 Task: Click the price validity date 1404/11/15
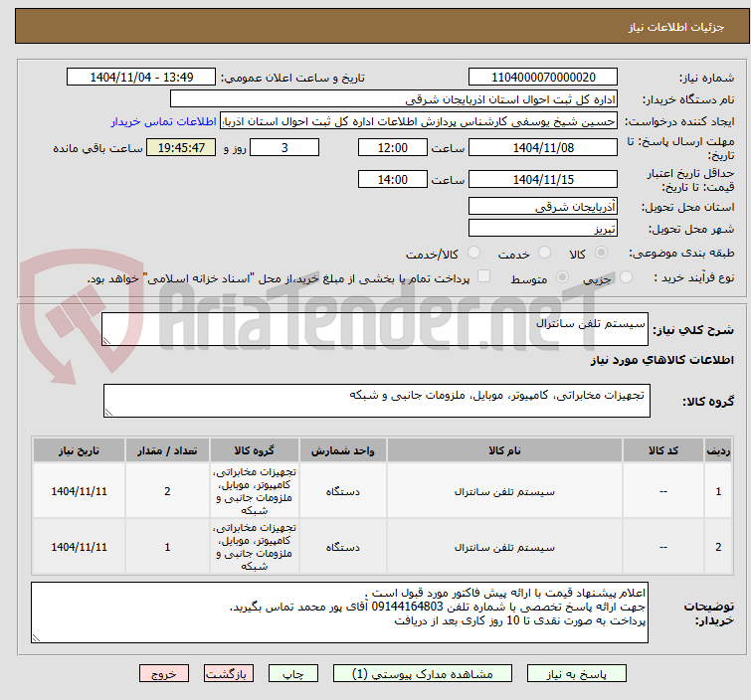543,179
